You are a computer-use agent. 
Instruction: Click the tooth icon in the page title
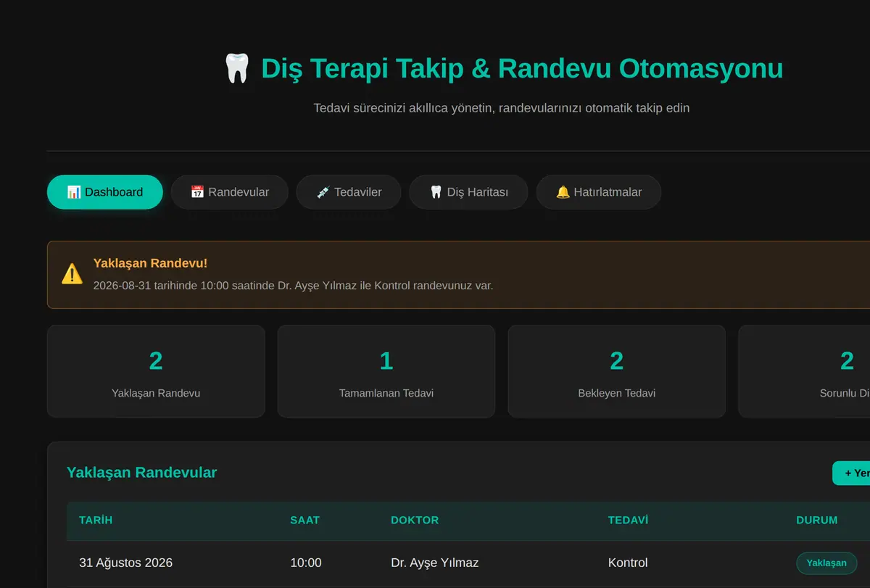coord(236,69)
